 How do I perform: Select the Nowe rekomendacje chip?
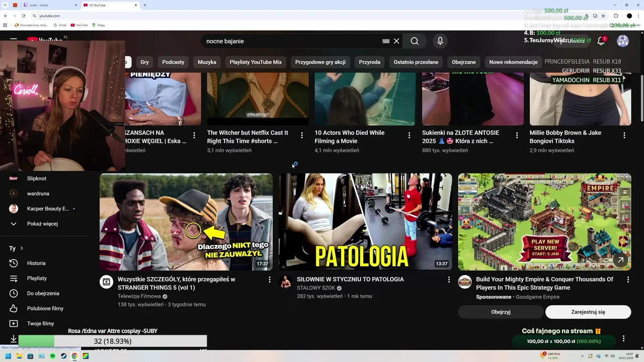click(513, 62)
